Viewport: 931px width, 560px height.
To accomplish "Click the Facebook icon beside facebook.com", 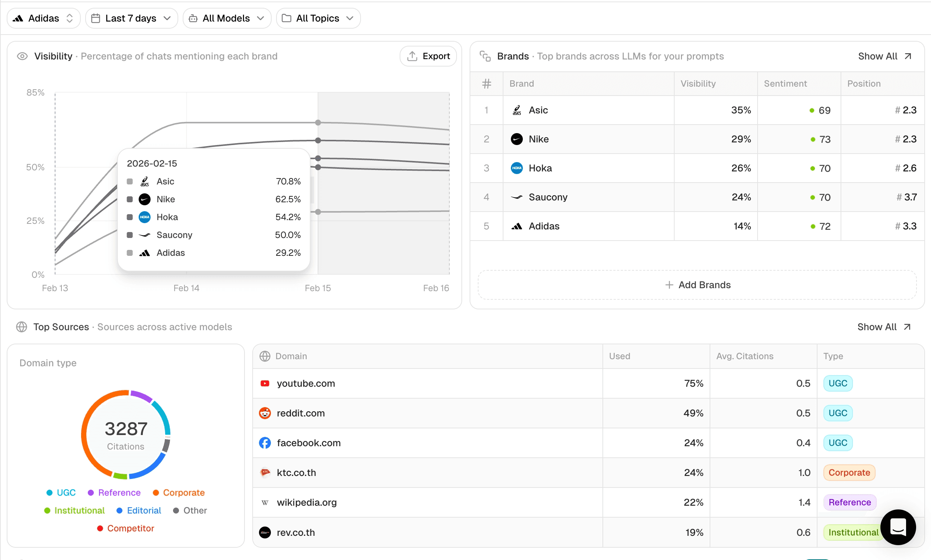I will point(265,443).
